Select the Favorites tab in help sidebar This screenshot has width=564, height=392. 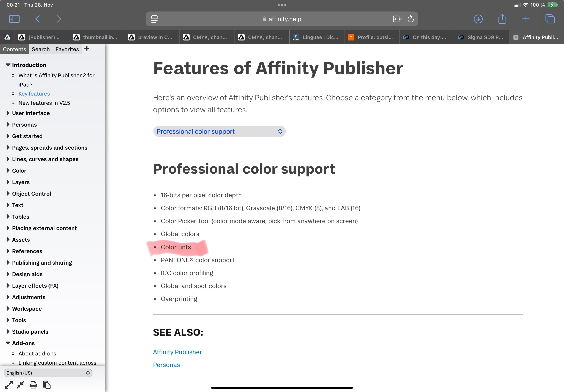pos(67,49)
